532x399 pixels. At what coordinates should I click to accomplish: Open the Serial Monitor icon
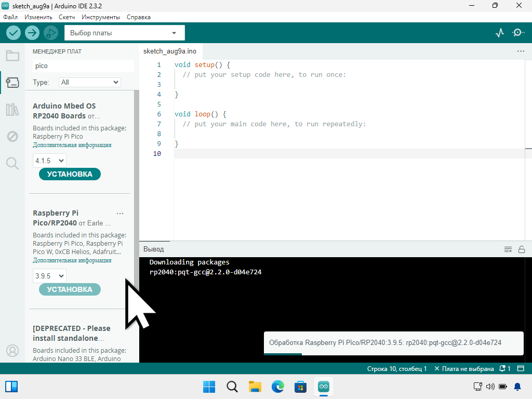point(518,33)
